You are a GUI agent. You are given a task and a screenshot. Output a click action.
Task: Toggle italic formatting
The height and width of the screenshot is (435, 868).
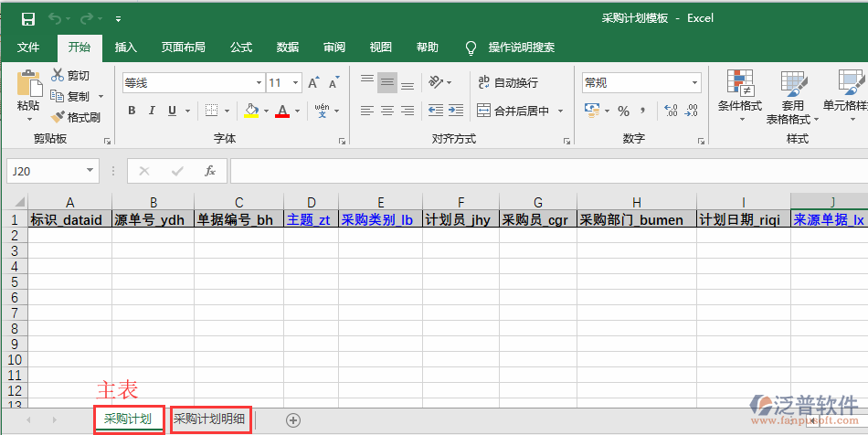152,111
